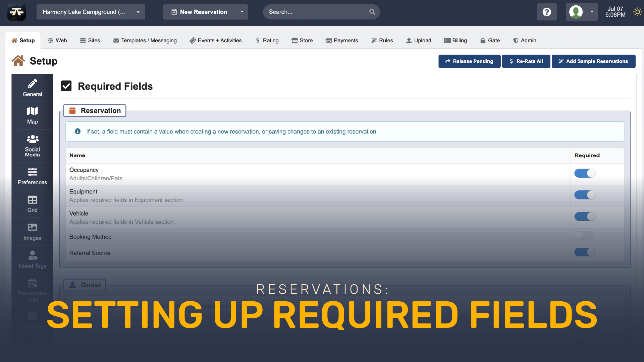Click the 'Adults/Children/Pets' description text
The height and width of the screenshot is (362, 644).
(x=96, y=178)
